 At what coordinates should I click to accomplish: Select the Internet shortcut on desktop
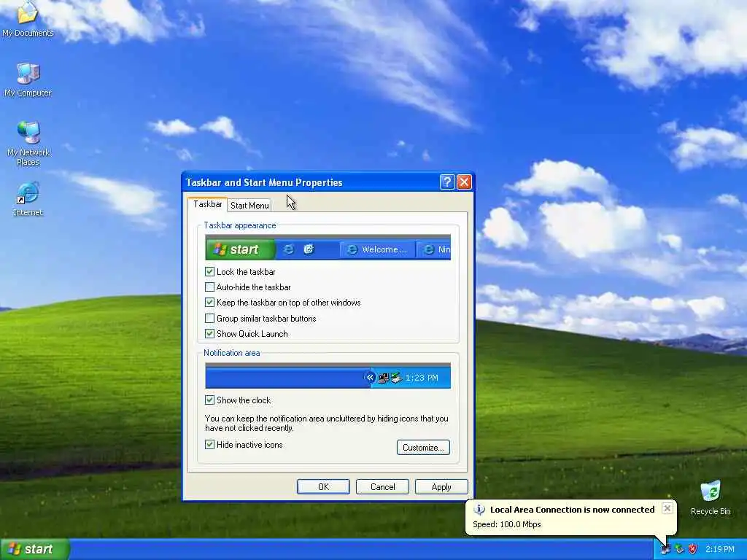(x=28, y=198)
